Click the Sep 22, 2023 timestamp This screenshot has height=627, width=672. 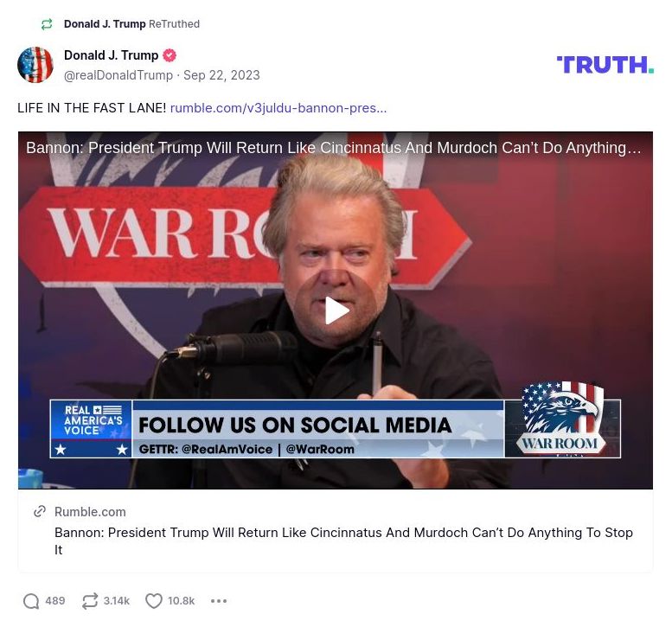(221, 75)
